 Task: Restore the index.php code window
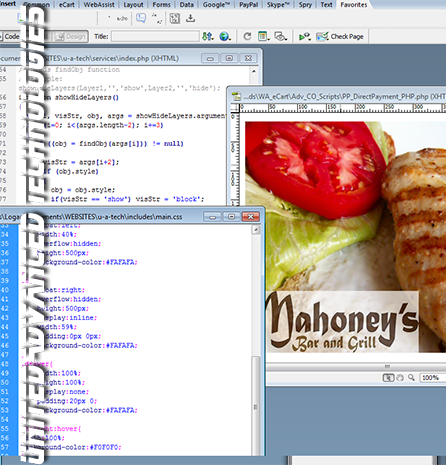[x=229, y=58]
